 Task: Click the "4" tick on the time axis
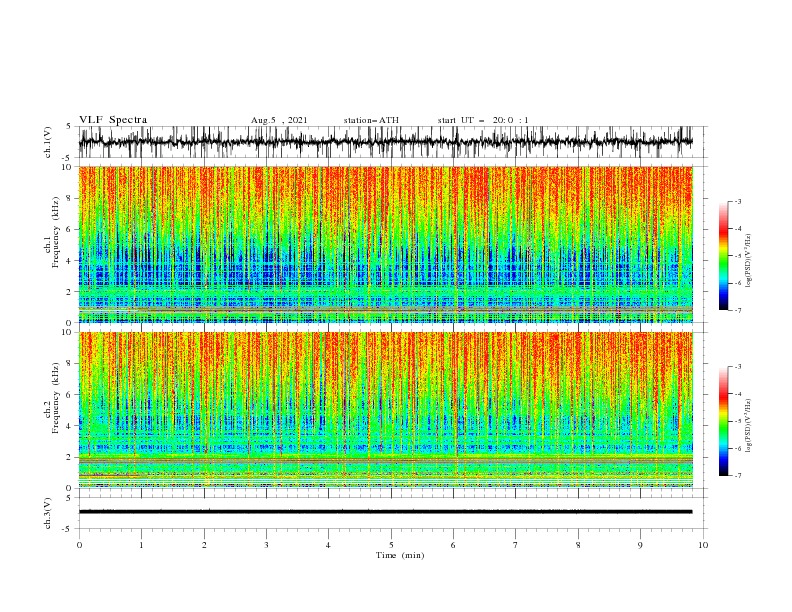[328, 545]
